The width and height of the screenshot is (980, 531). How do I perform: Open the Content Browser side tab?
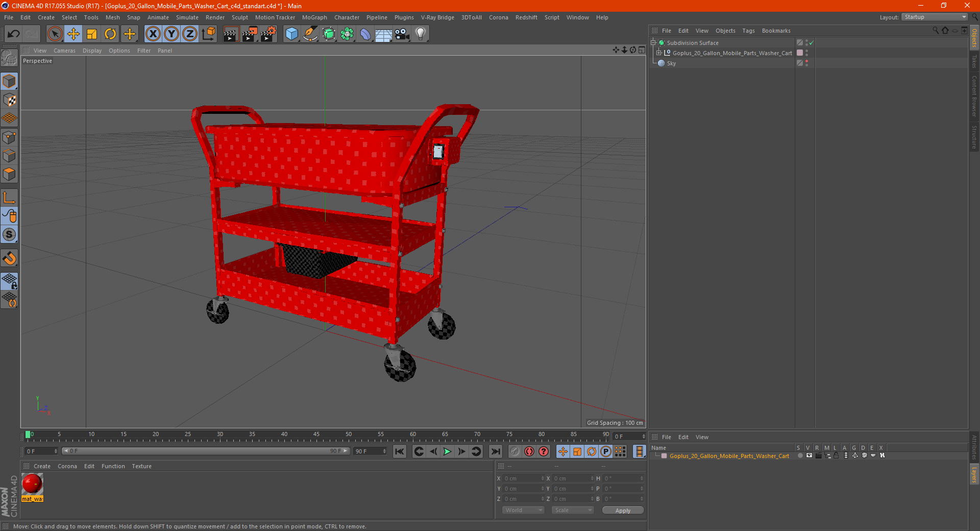coord(974,96)
